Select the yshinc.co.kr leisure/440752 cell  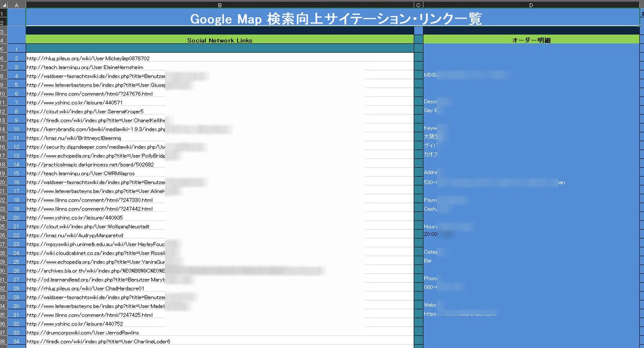point(220,324)
